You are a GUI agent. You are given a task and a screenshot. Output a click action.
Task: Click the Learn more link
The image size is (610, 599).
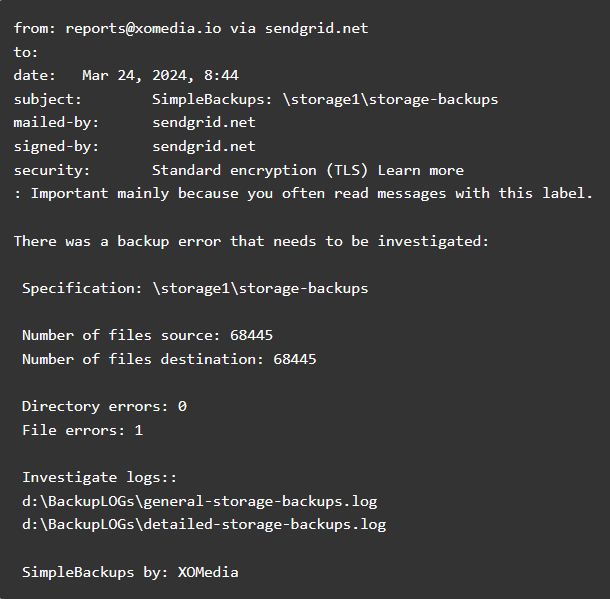point(421,170)
